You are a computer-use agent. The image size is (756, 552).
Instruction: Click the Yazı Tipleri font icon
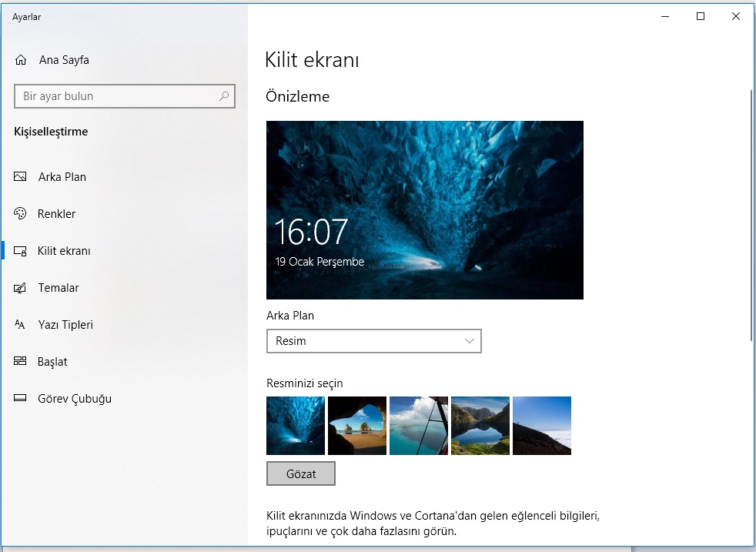pos(20,324)
